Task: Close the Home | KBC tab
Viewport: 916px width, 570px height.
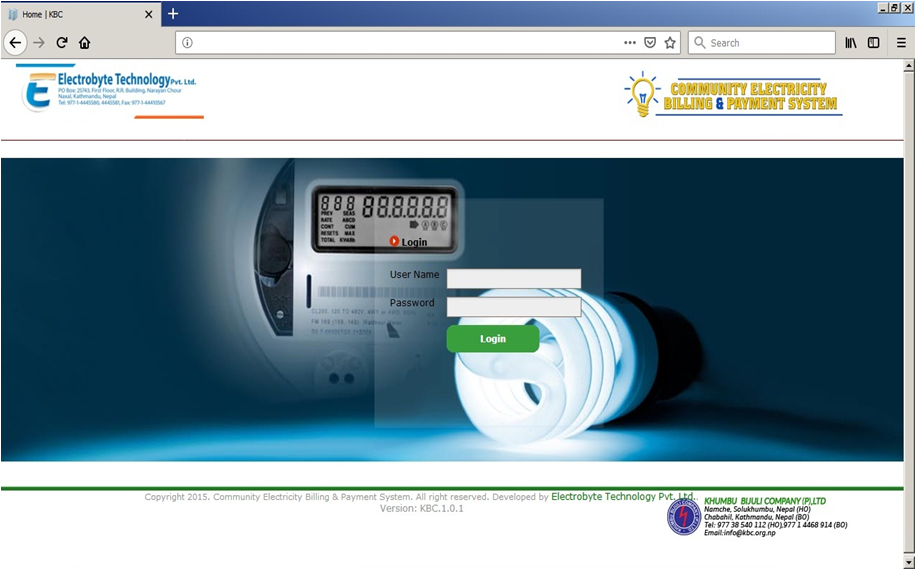Action: point(150,15)
